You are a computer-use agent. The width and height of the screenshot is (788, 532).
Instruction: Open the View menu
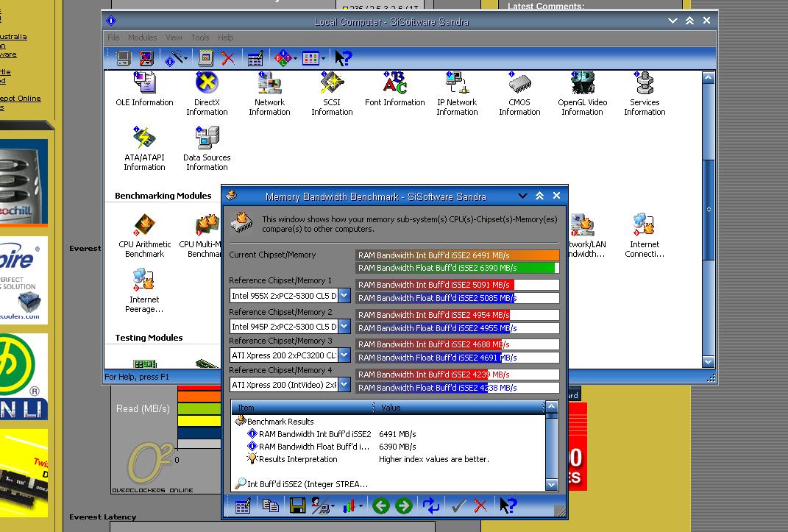(x=174, y=38)
